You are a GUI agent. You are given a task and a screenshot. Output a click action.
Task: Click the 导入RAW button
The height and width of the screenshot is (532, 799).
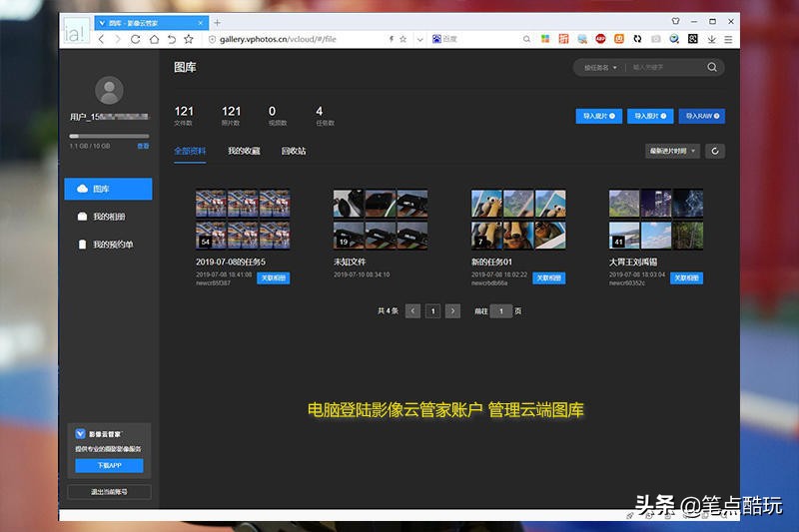(x=702, y=116)
